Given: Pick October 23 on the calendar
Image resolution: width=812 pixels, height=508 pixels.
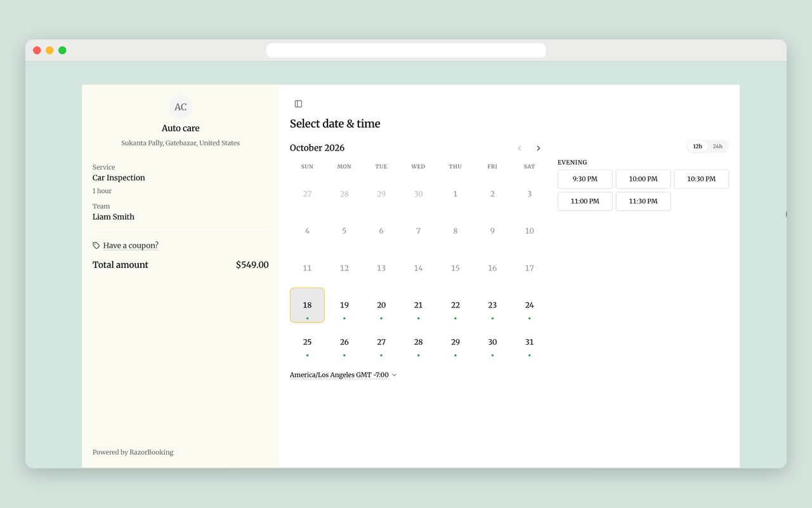Looking at the screenshot, I should click(492, 305).
